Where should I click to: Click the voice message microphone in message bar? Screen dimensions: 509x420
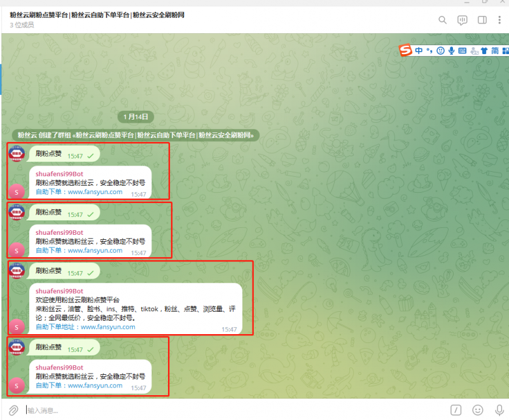tap(499, 410)
